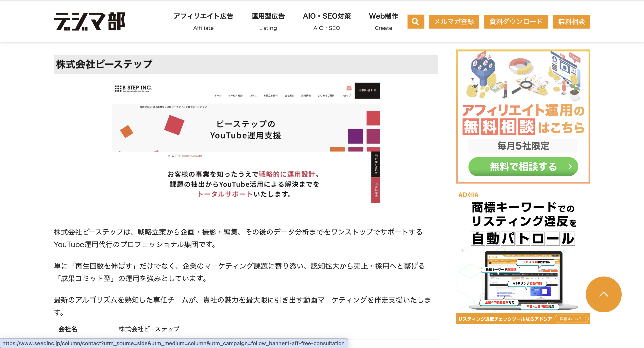The image size is (644, 348).
Task: Click the 毎月5社限定 label in banner
Action: pos(523,146)
